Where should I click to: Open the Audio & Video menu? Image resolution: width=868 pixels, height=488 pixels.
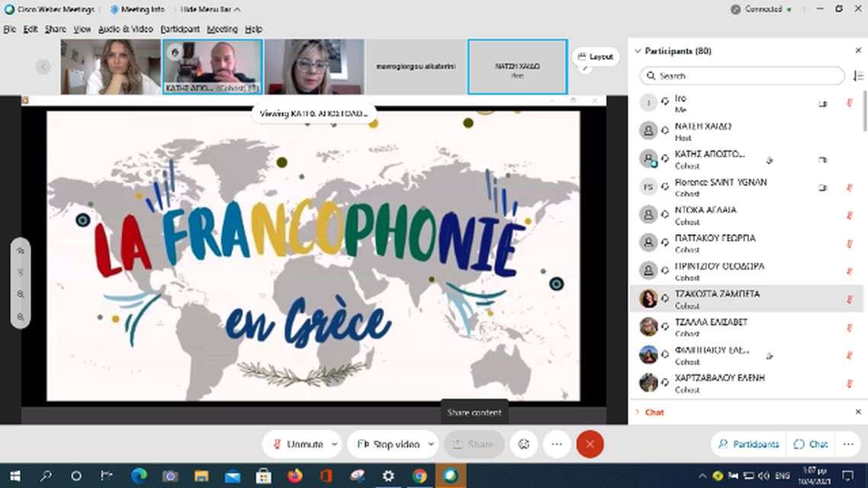tap(125, 29)
